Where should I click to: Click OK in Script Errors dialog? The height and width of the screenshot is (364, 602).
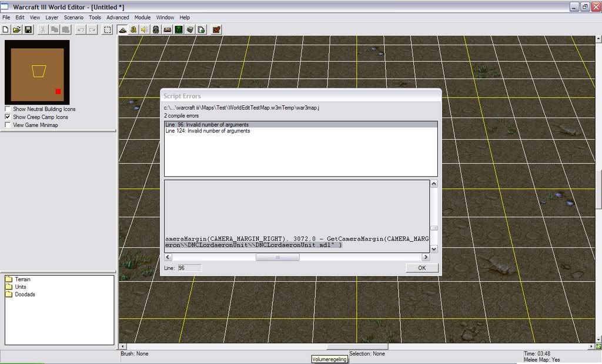tap(422, 268)
